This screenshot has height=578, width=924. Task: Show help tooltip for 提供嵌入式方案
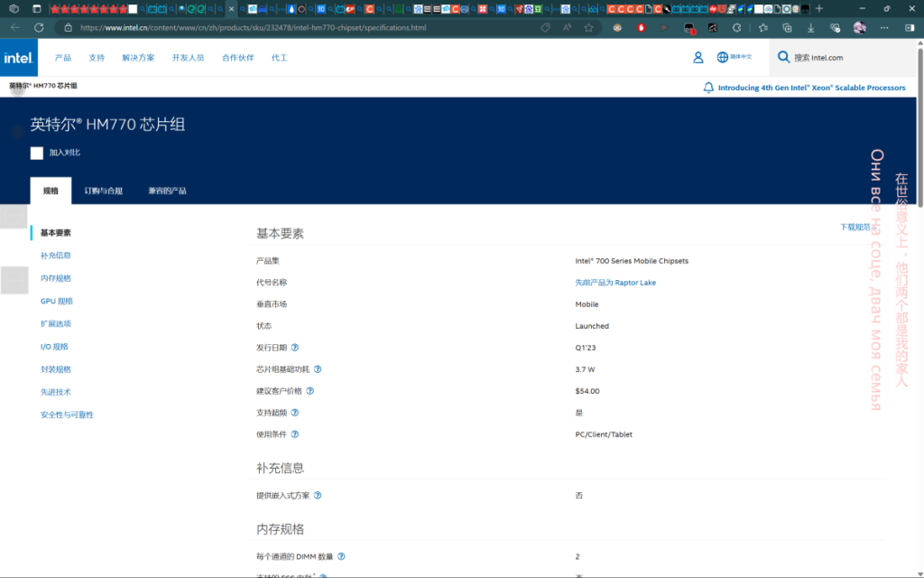(318, 496)
